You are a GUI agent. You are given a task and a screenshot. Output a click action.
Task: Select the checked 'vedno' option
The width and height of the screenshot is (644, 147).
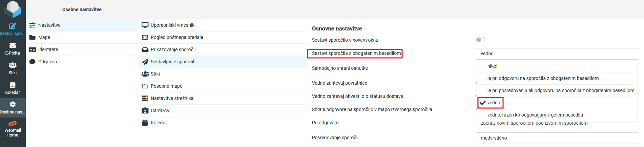493,103
